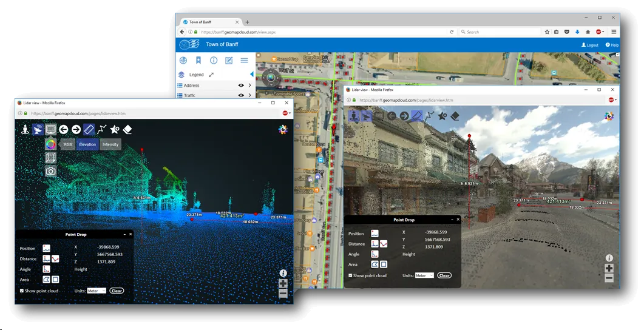Click Angle measure icon in left Point Drop panel
The height and width of the screenshot is (330, 644).
(46, 269)
